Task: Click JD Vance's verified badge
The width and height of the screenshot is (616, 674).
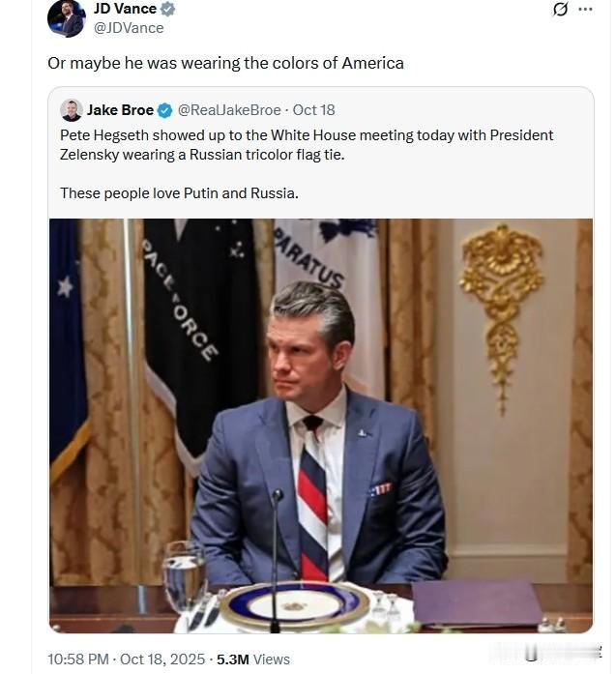Action: (167, 10)
